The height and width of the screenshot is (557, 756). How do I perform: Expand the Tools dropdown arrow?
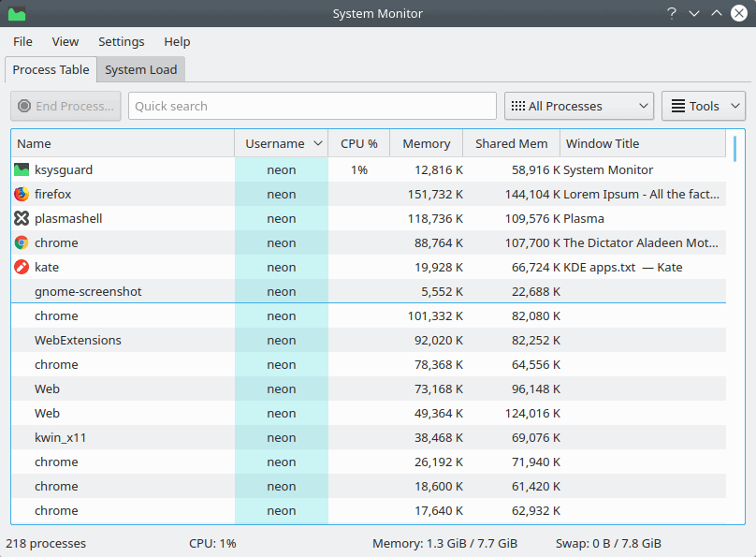point(734,106)
